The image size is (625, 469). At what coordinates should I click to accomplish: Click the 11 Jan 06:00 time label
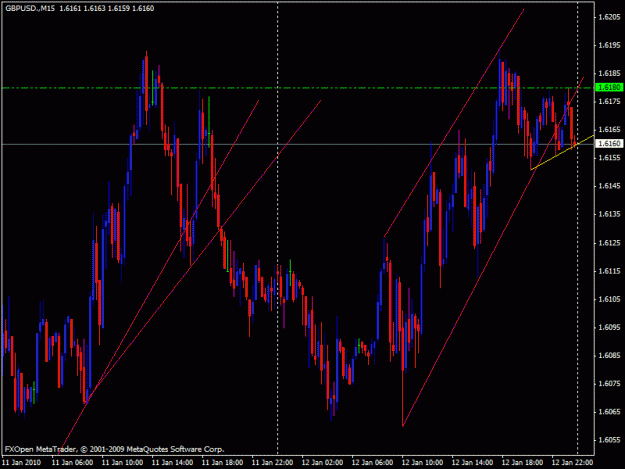point(73,463)
